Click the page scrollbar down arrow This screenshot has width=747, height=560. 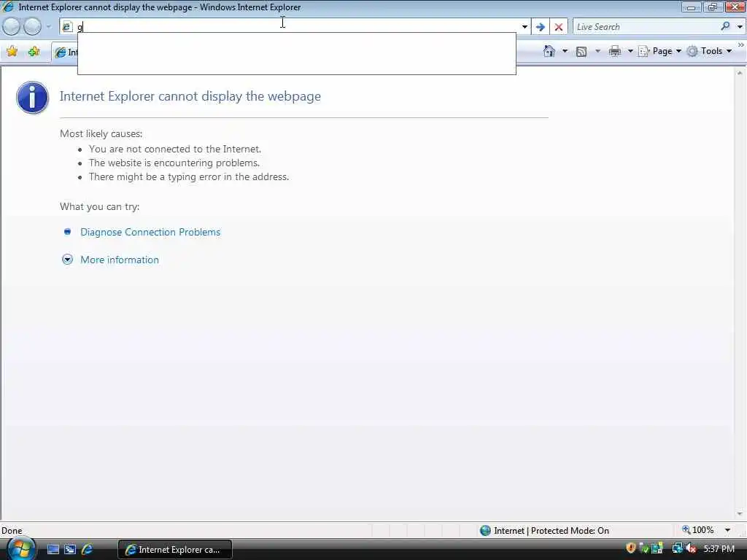740,513
